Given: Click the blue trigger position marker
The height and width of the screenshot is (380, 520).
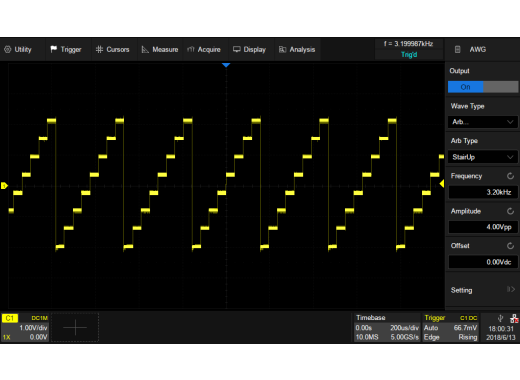Looking at the screenshot, I should [x=226, y=65].
